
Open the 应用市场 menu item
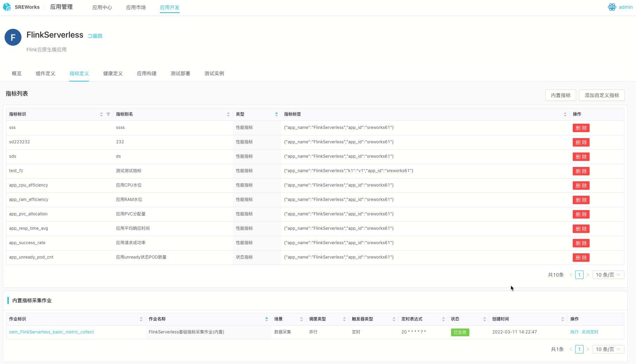point(136,7)
